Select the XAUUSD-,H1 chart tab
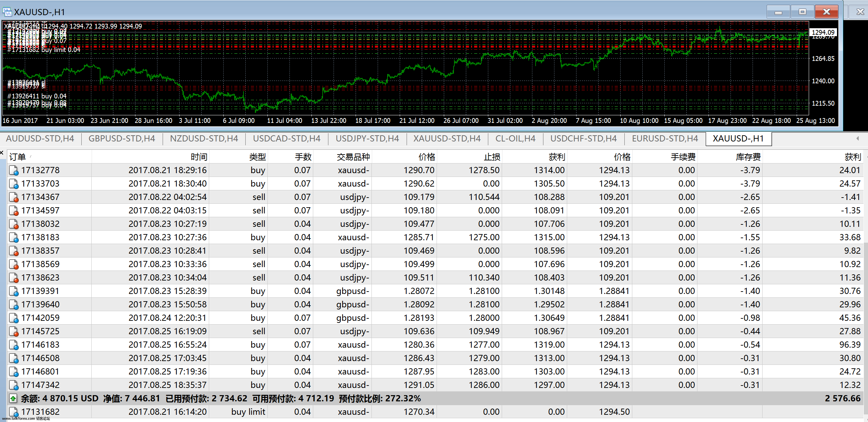Image resolution: width=868 pixels, height=422 pixels. [738, 139]
